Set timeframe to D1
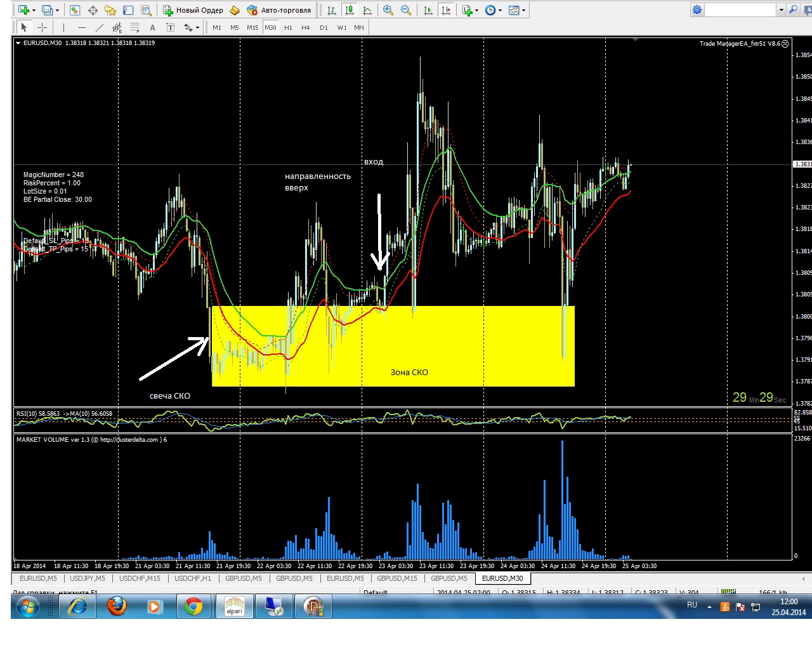Viewport: 812px width, 650px height. pos(324,27)
